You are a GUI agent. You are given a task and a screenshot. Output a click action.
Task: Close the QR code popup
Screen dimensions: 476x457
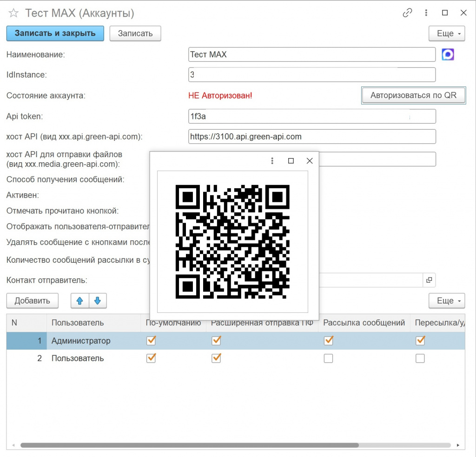[x=310, y=161]
